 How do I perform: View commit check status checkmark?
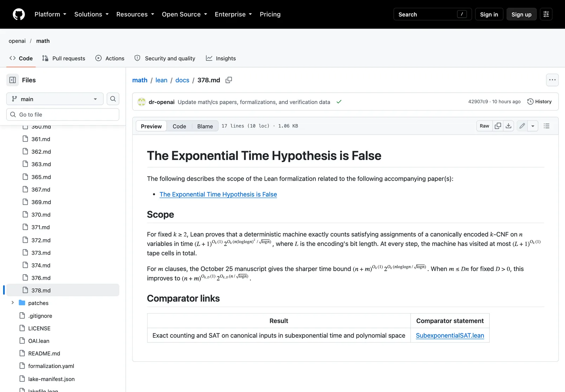[x=339, y=102]
